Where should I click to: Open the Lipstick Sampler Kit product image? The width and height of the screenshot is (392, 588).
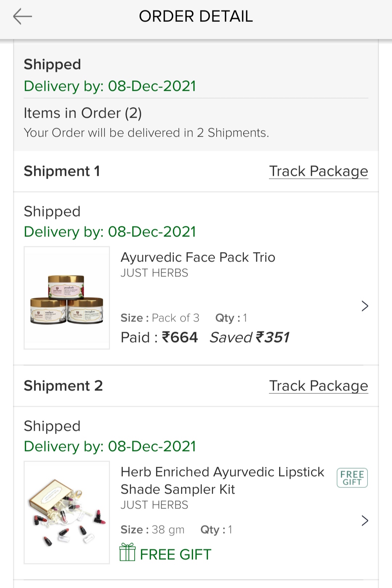pyautogui.click(x=67, y=512)
